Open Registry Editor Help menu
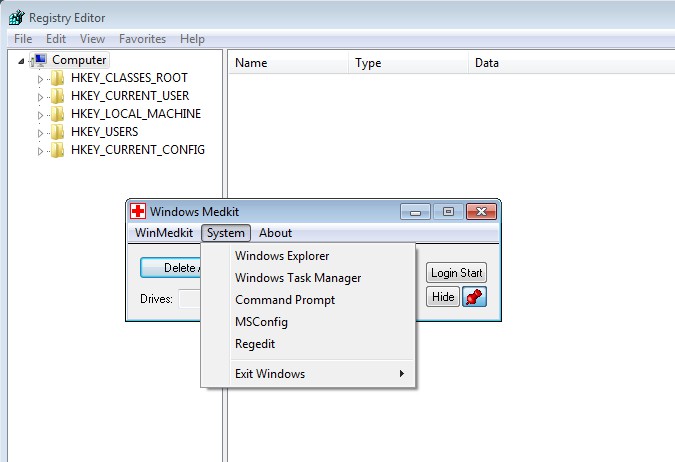The image size is (675, 462). pos(192,39)
